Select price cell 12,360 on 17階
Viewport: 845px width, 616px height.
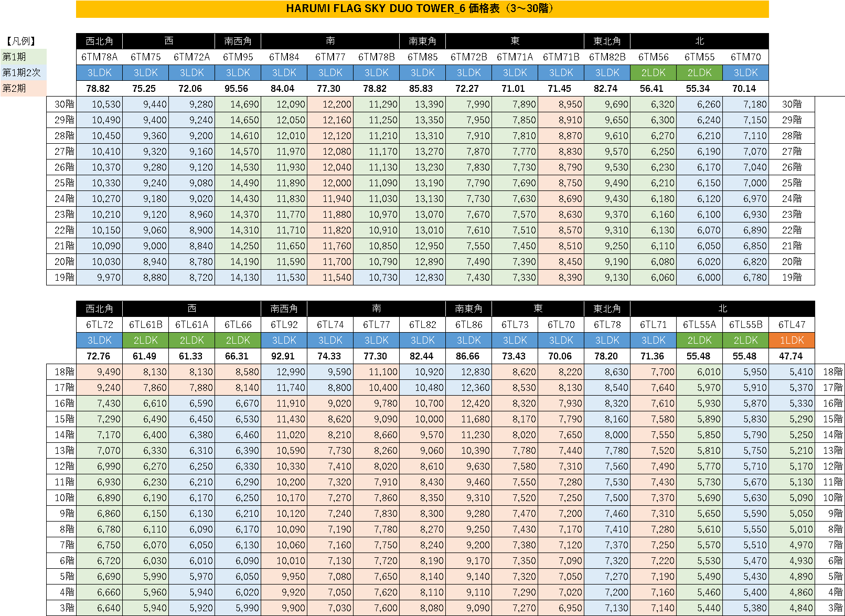click(x=468, y=387)
